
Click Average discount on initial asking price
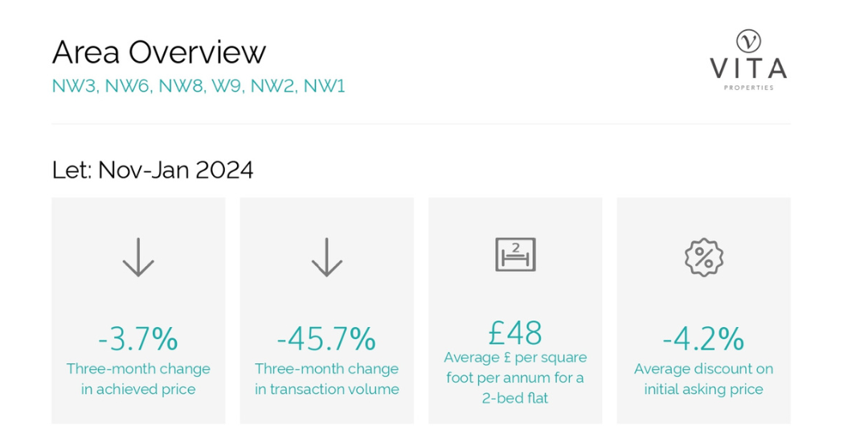click(x=703, y=379)
